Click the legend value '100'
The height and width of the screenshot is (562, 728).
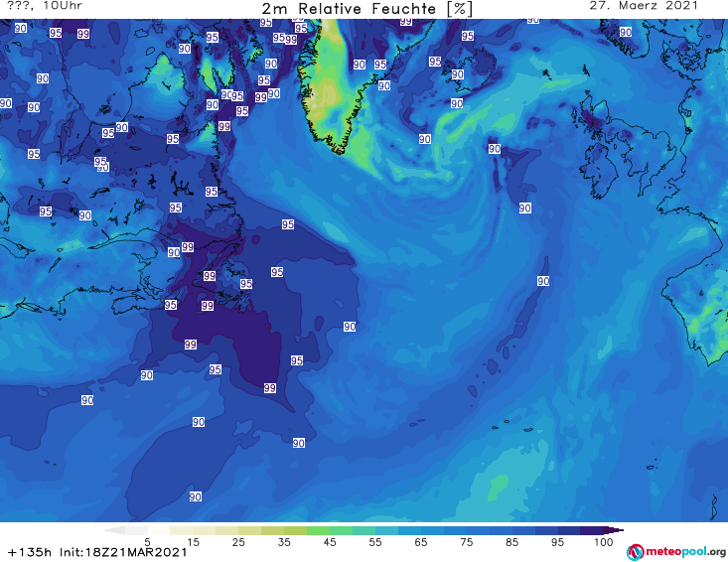click(603, 542)
